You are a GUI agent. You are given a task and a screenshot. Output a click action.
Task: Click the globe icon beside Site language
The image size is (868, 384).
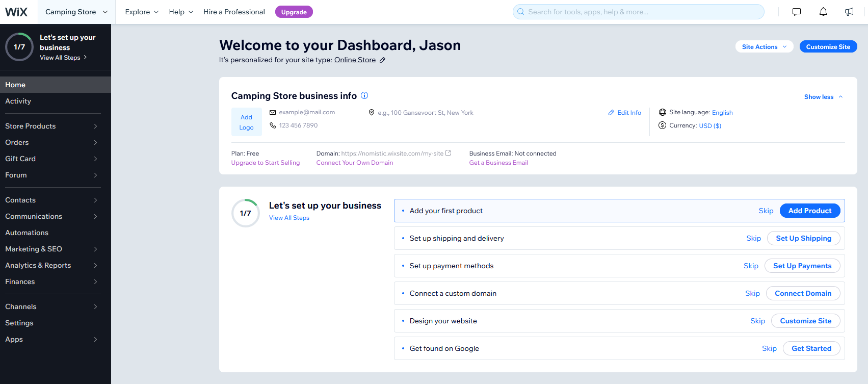click(663, 112)
